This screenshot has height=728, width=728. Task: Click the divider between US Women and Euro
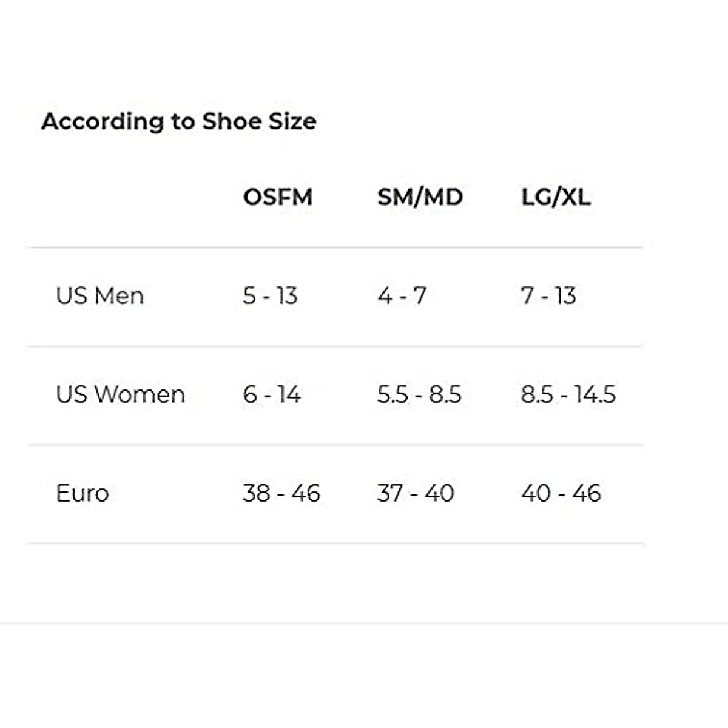coord(335,445)
